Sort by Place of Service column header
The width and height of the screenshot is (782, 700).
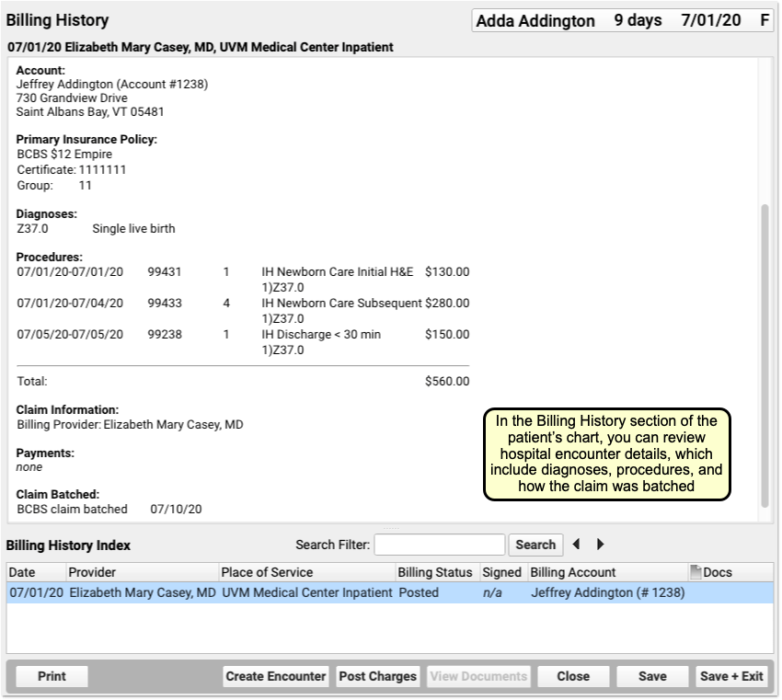tap(306, 572)
